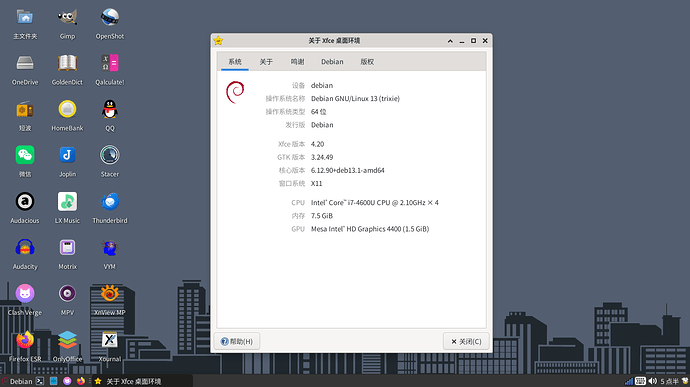Viewport: 690px width, 387px height.
Task: Open the 版权 copyright tab
Action: tap(367, 62)
